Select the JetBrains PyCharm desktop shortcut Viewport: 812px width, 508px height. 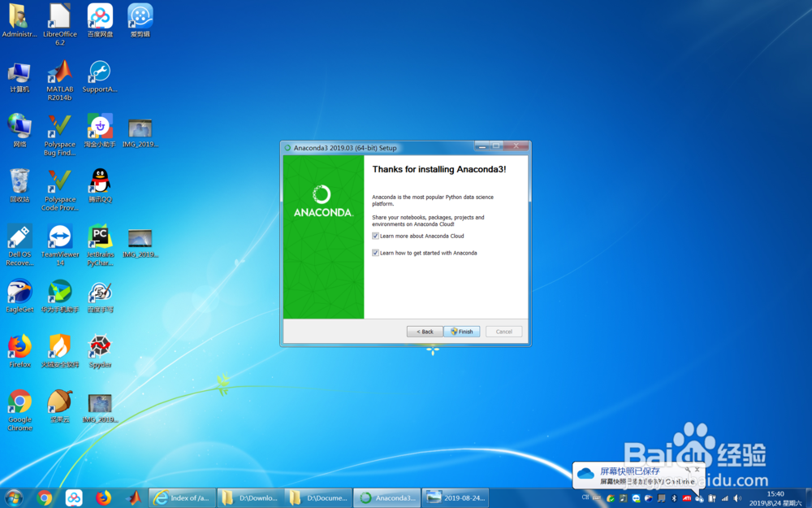(100, 245)
